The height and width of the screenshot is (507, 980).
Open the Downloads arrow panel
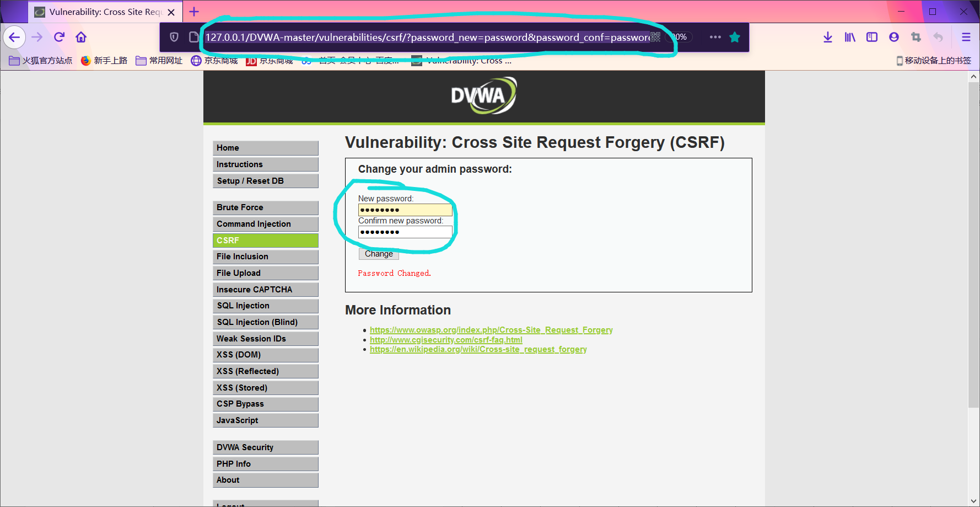pyautogui.click(x=828, y=37)
